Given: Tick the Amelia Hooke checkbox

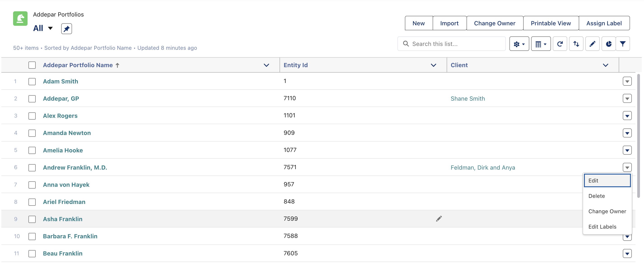Looking at the screenshot, I should pyautogui.click(x=32, y=150).
